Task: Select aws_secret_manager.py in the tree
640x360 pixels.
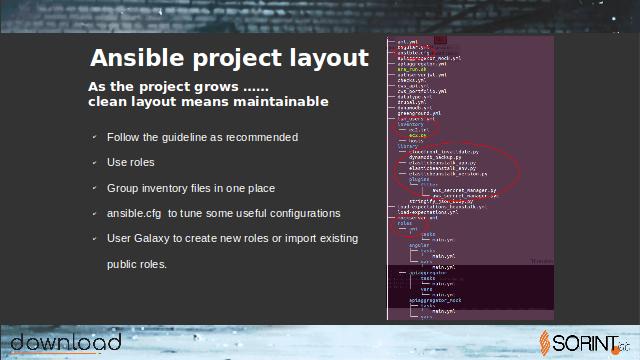Action: (464, 190)
